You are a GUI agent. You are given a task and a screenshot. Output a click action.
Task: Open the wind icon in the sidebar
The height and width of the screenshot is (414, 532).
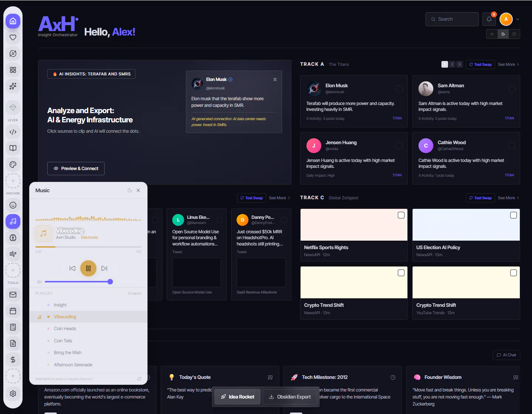[13, 254]
